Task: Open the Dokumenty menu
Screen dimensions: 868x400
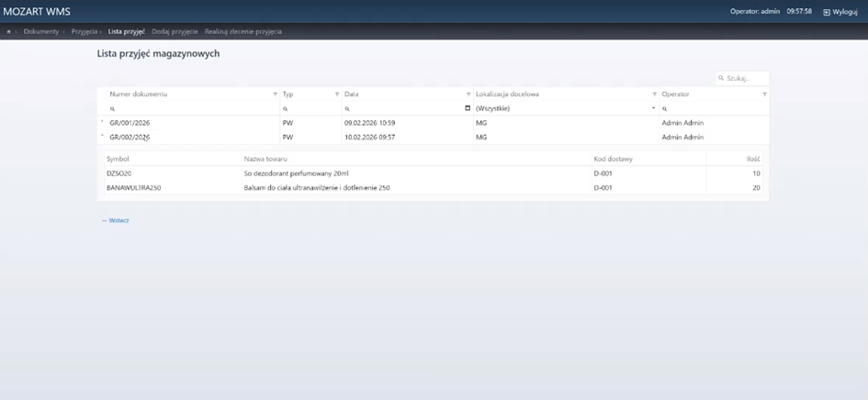Action: click(41, 31)
